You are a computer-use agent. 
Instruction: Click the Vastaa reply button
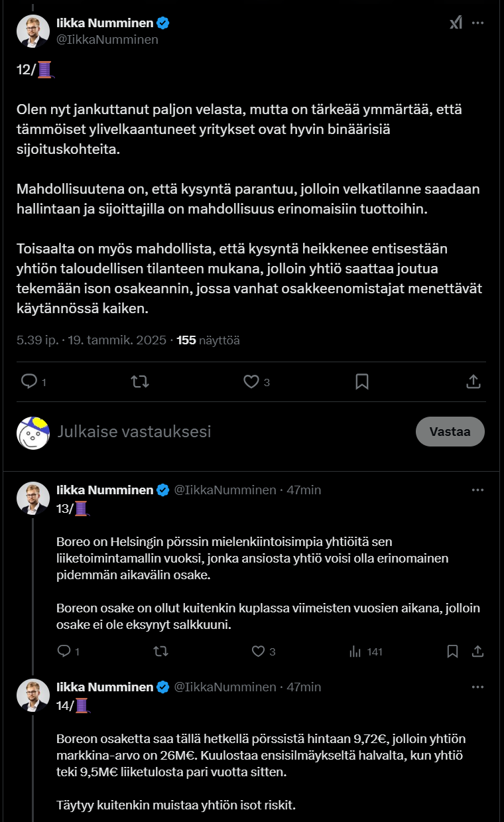(450, 431)
